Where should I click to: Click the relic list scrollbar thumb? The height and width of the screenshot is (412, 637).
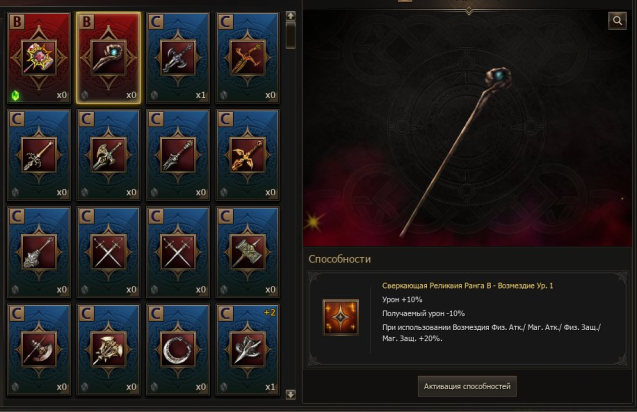[290, 35]
